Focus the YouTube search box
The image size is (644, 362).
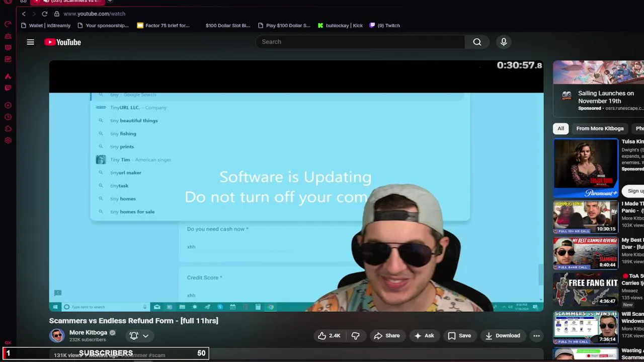tap(360, 42)
